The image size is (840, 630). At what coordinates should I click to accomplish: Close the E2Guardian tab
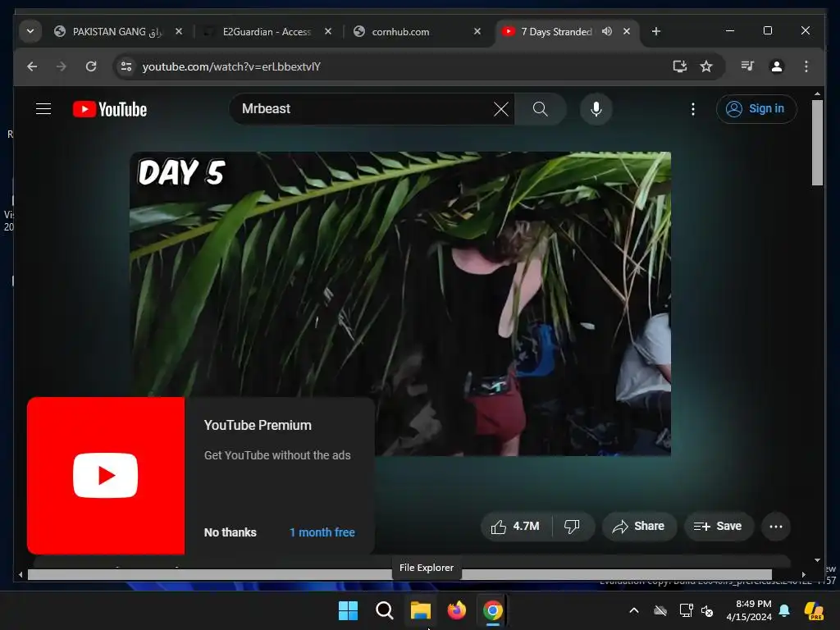pyautogui.click(x=328, y=32)
